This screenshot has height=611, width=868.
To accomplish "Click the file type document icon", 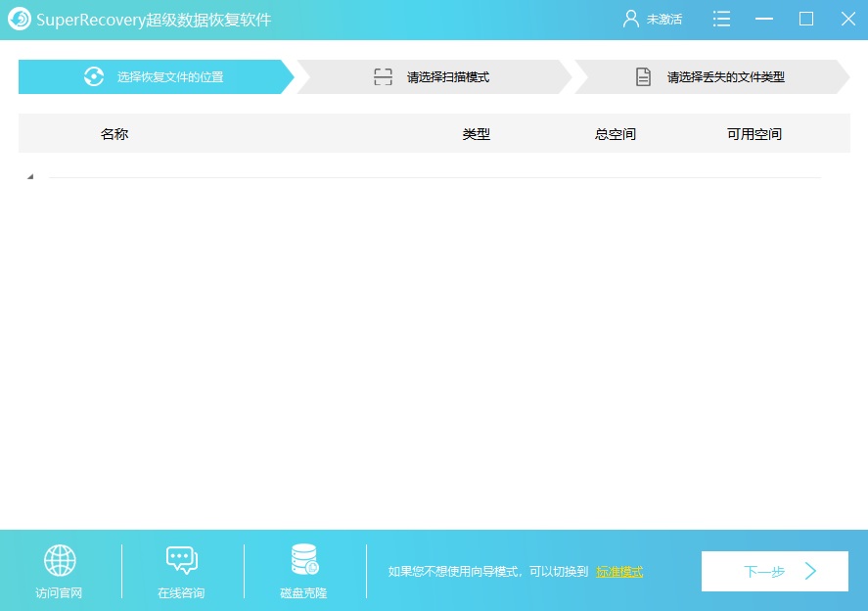I will (x=643, y=77).
